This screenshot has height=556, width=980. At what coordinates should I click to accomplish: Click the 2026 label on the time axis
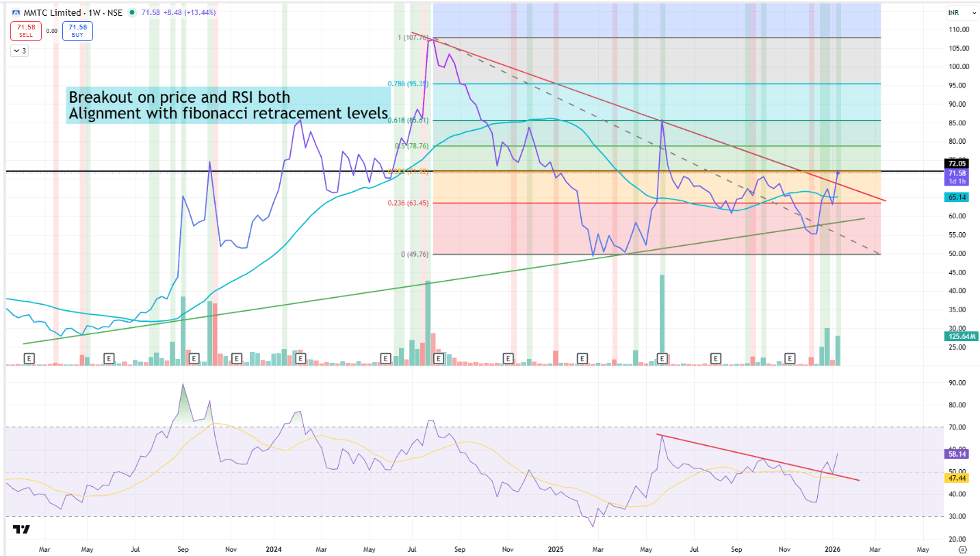coord(833,549)
